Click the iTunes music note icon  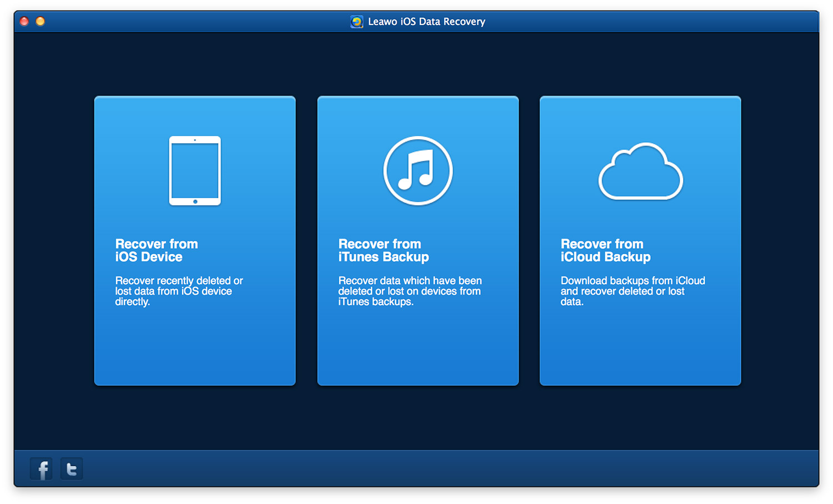point(418,171)
